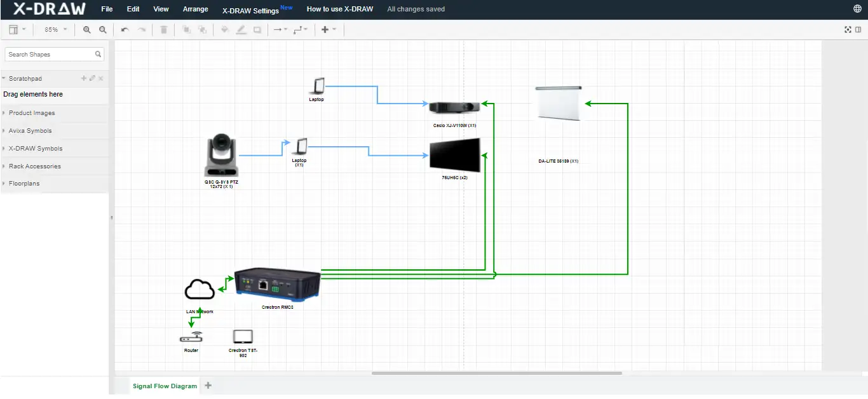Click the Shadow toggle icon

tap(257, 29)
